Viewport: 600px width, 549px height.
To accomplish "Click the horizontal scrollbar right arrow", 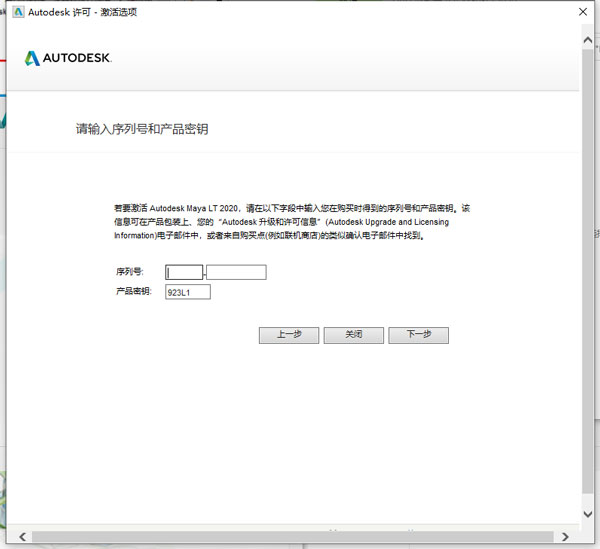I will pos(565,537).
